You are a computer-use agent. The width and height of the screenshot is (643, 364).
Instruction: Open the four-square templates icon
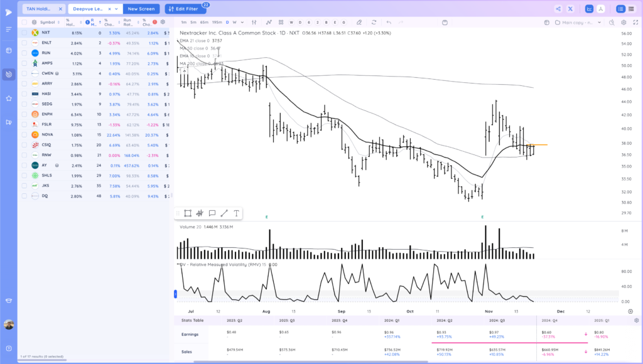(281, 23)
